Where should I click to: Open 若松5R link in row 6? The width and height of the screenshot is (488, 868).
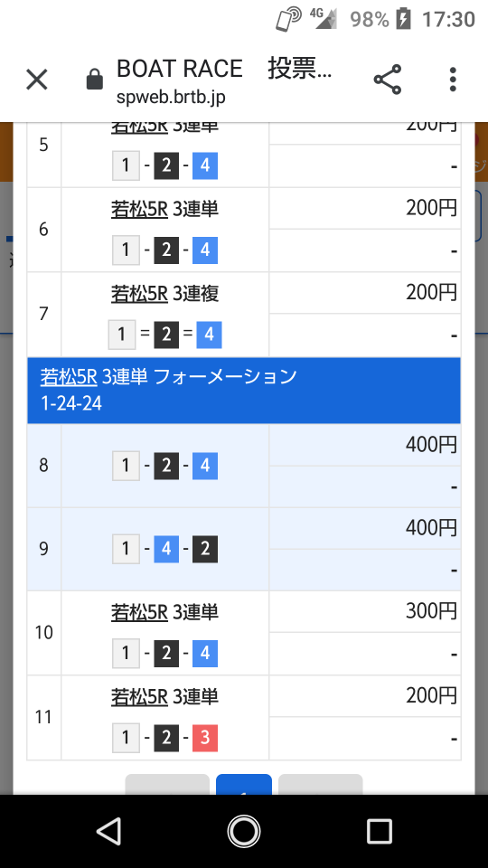pos(139,209)
